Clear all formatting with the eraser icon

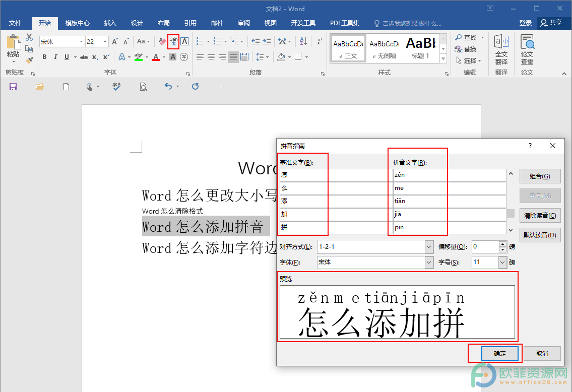pyautogui.click(x=162, y=42)
